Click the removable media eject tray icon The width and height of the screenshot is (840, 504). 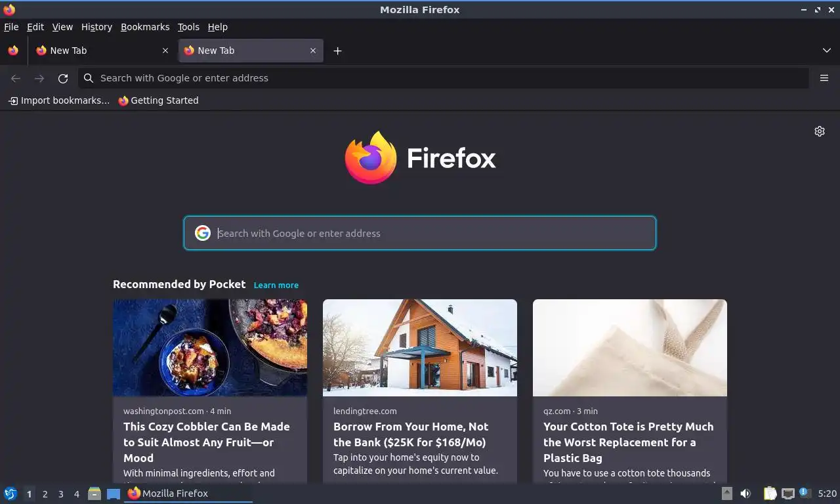(726, 493)
